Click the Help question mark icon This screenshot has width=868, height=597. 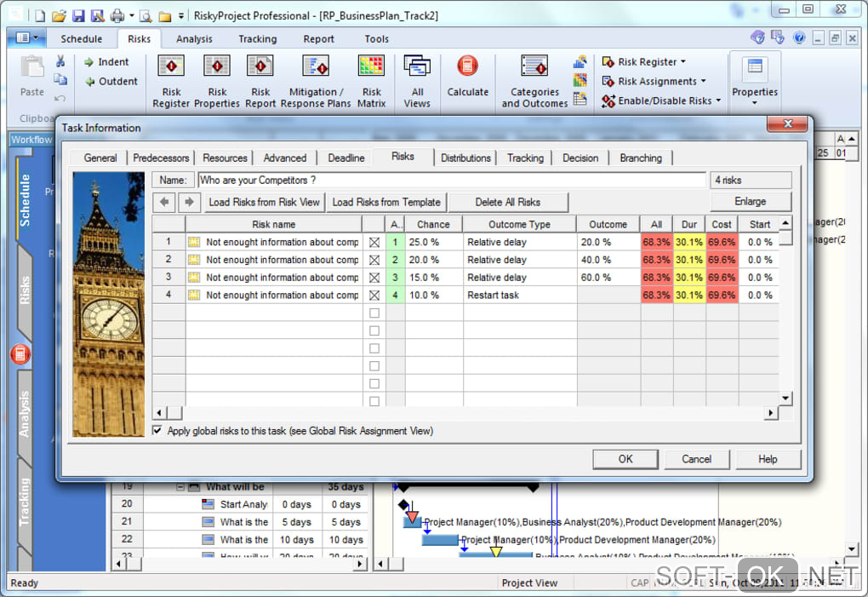pos(799,37)
